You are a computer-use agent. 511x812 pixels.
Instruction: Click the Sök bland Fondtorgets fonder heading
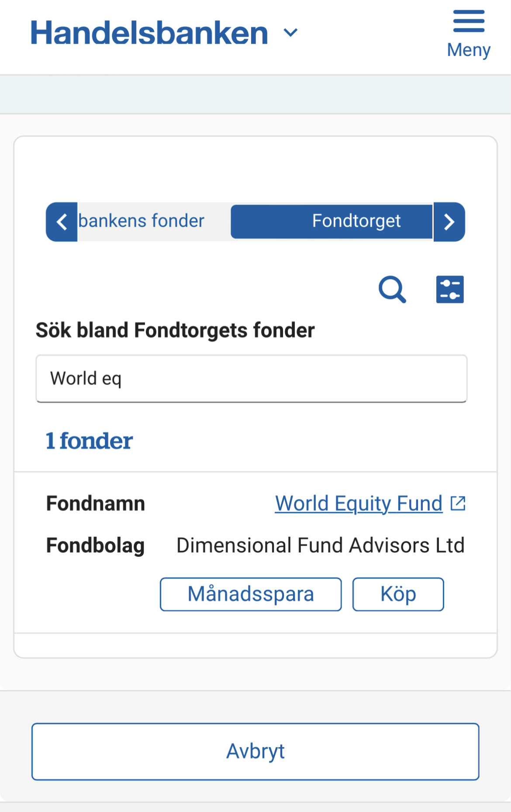point(175,330)
